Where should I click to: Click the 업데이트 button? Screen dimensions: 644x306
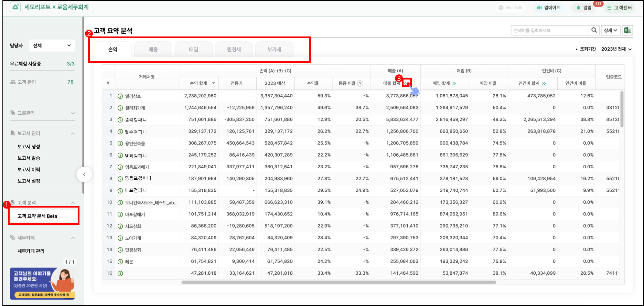[548, 8]
